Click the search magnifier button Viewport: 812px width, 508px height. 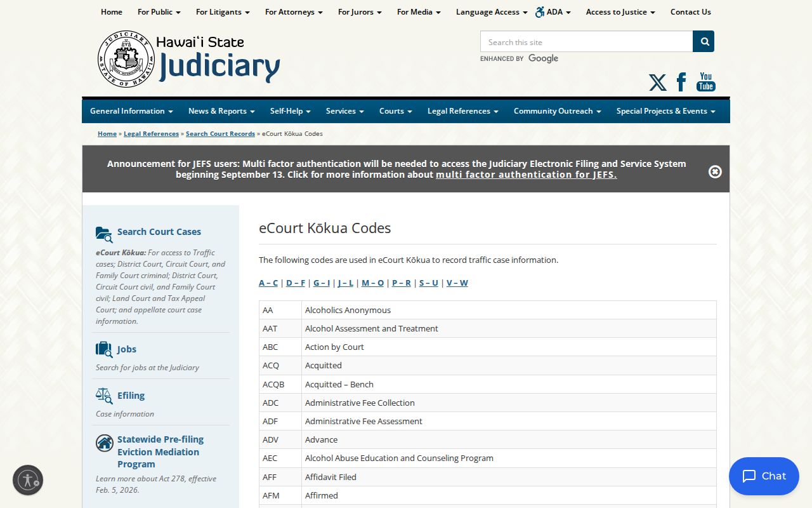(x=704, y=41)
